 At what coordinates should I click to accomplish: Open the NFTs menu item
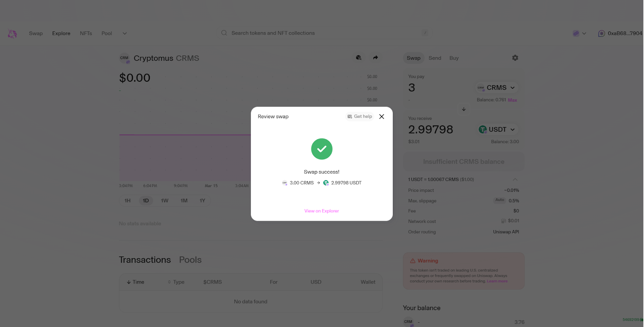point(85,33)
